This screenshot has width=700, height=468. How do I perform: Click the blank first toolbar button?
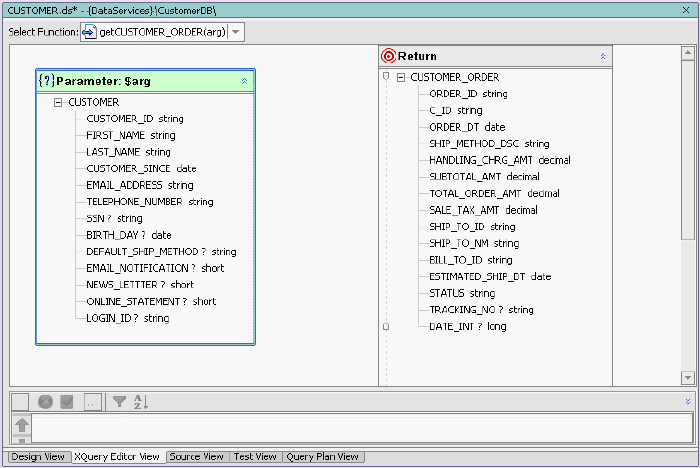pyautogui.click(x=20, y=402)
